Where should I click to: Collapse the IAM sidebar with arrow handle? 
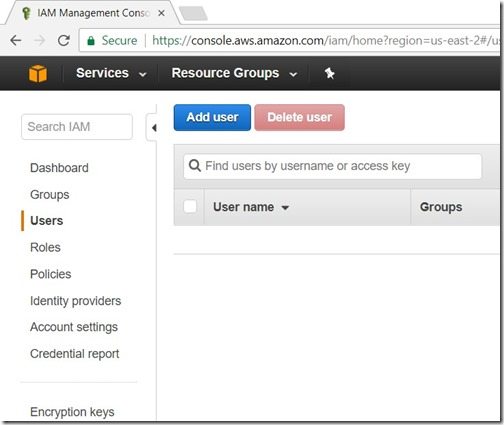[x=153, y=128]
